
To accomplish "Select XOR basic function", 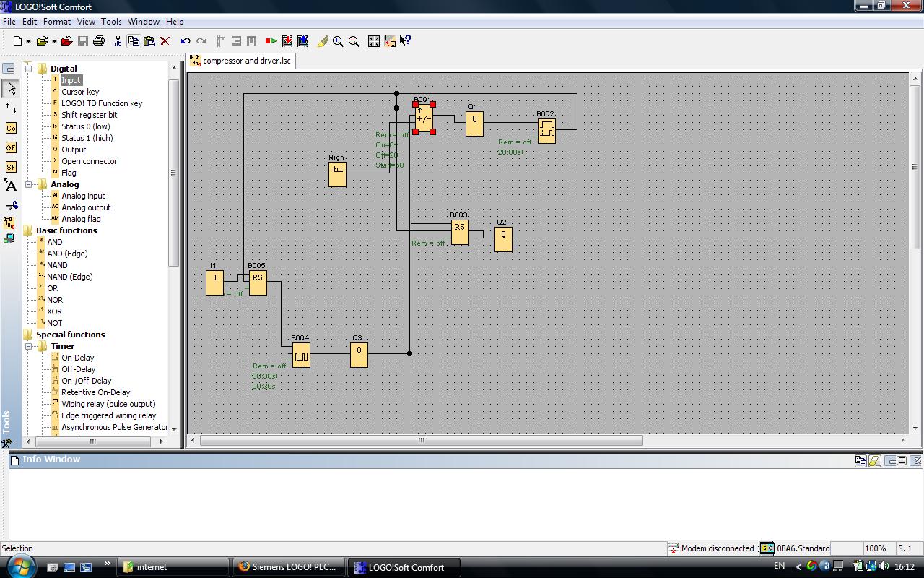I will (x=54, y=311).
